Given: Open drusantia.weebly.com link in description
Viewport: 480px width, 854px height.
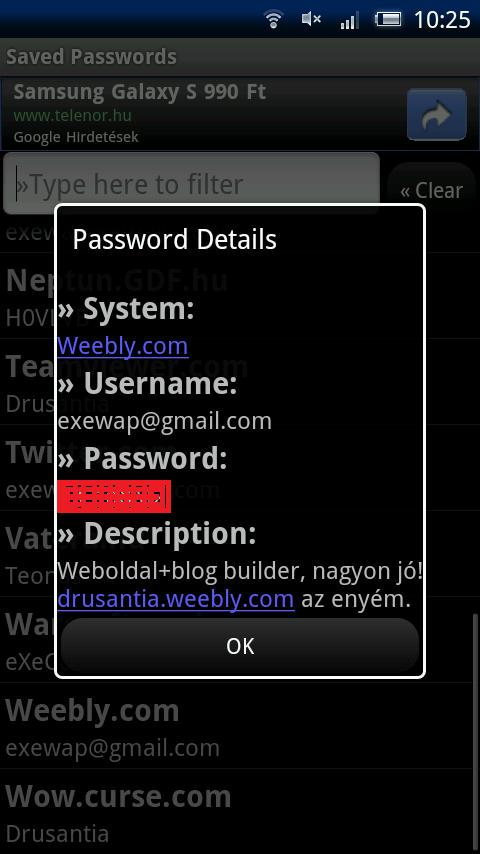Looking at the screenshot, I should (176, 599).
